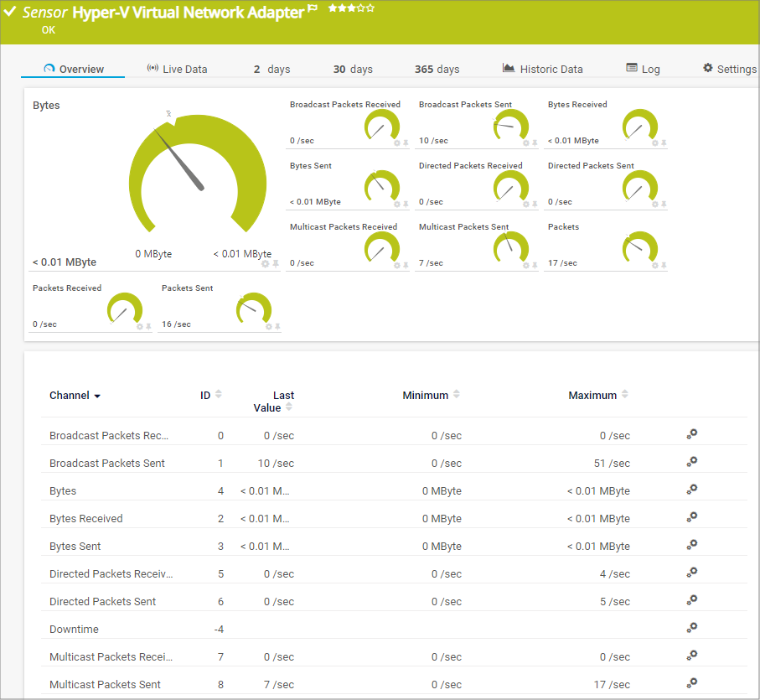The height and width of the screenshot is (700, 760).
Task: Click gear icon on Packets Sent gauge
Action: (268, 326)
